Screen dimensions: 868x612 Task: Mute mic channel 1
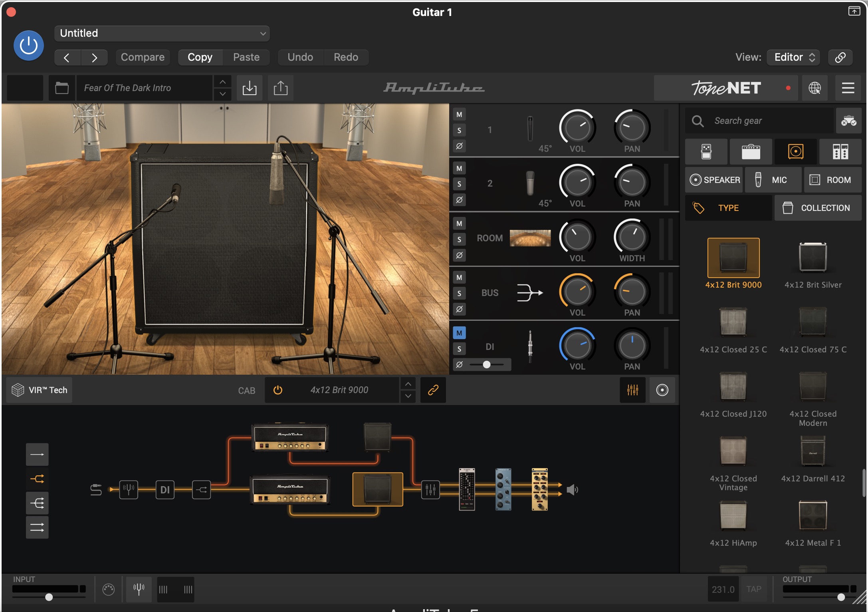point(459,115)
